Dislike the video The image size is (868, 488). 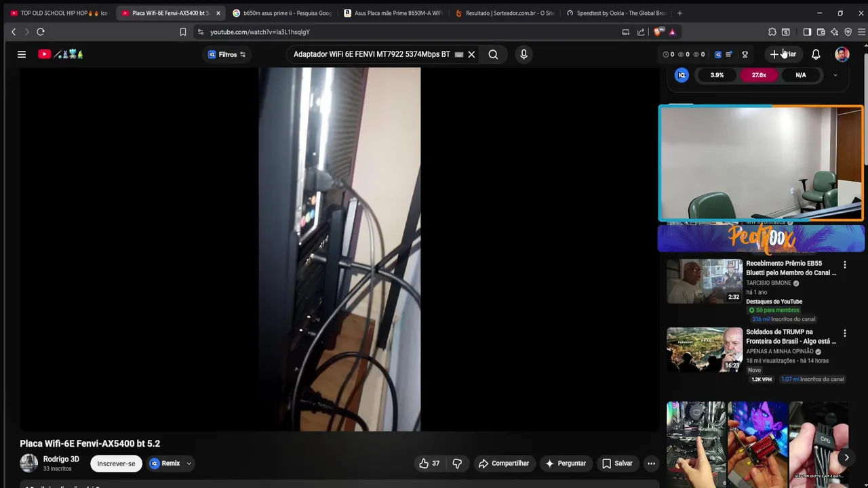(x=457, y=464)
